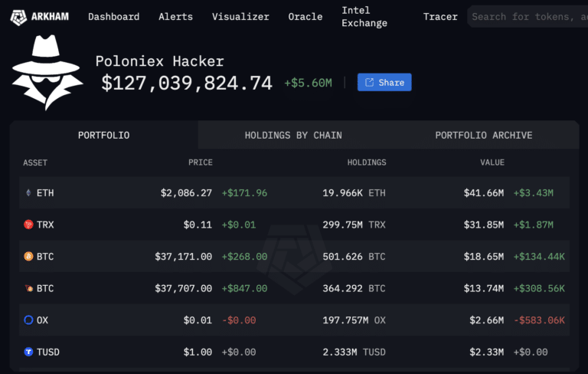Viewport: 588px width, 374px height.
Task: Click the TRX token icon
Action: pyautogui.click(x=28, y=225)
